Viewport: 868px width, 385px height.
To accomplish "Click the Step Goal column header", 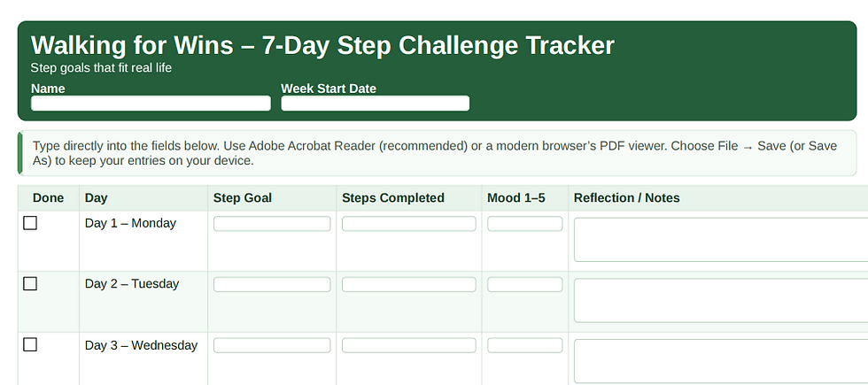I will [x=243, y=198].
